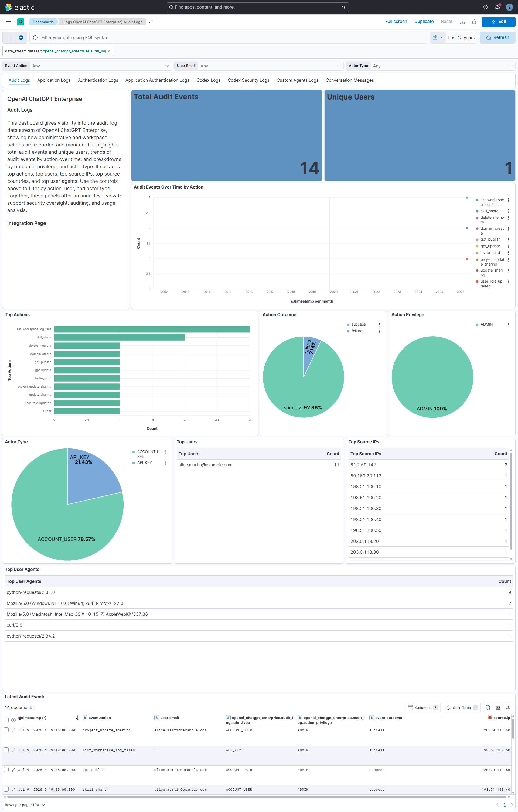
Task: Open legend options for ADMIN privilege
Action: tap(509, 324)
